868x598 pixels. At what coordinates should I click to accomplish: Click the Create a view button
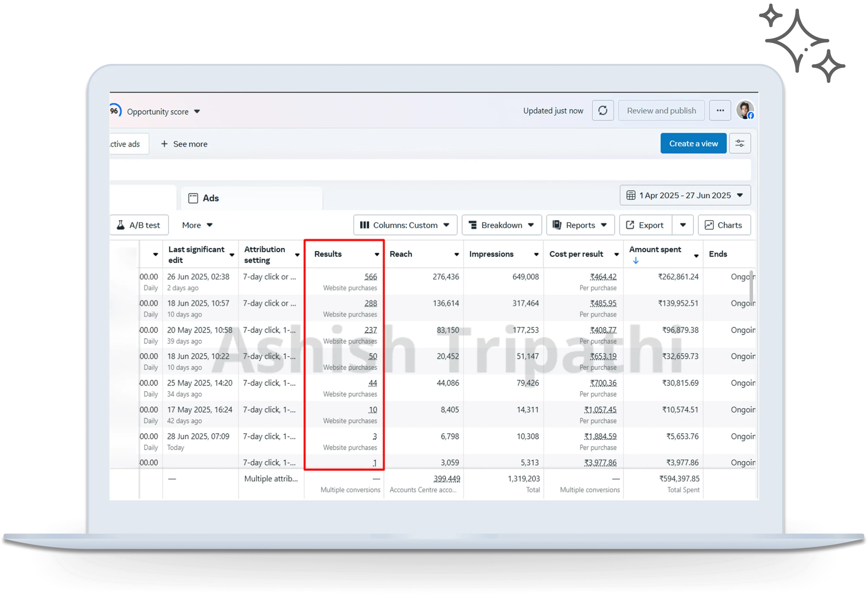pos(693,143)
